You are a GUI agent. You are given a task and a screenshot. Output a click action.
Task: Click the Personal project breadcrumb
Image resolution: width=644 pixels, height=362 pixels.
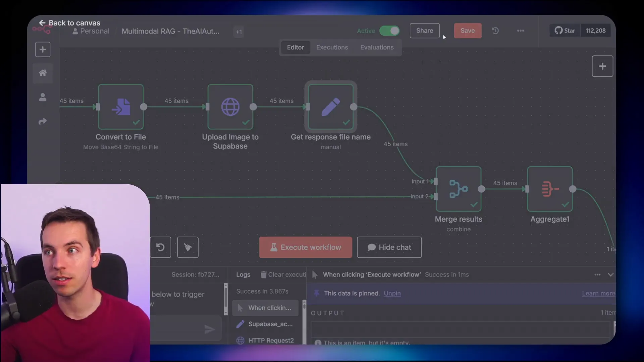[91, 31]
